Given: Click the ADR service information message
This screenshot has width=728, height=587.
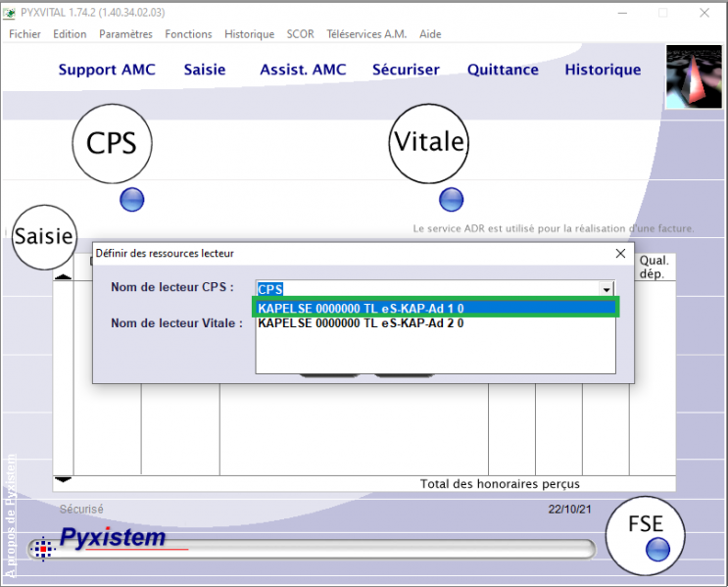Looking at the screenshot, I should pyautogui.click(x=554, y=228).
